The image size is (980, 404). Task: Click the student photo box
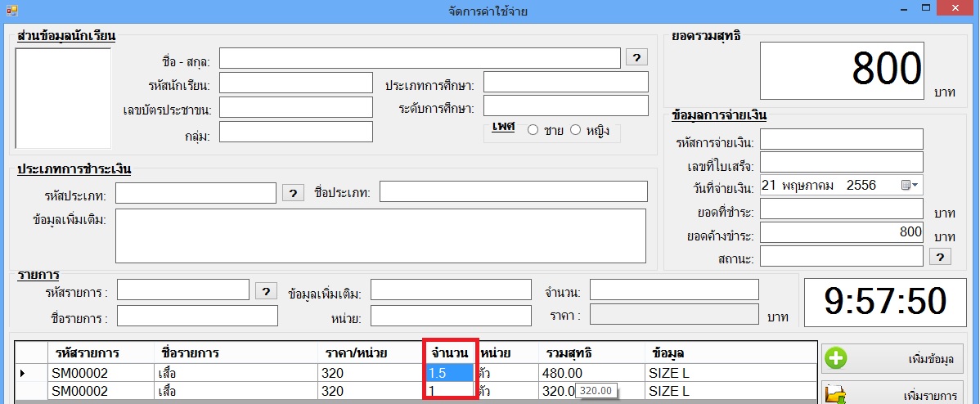pos(63,98)
